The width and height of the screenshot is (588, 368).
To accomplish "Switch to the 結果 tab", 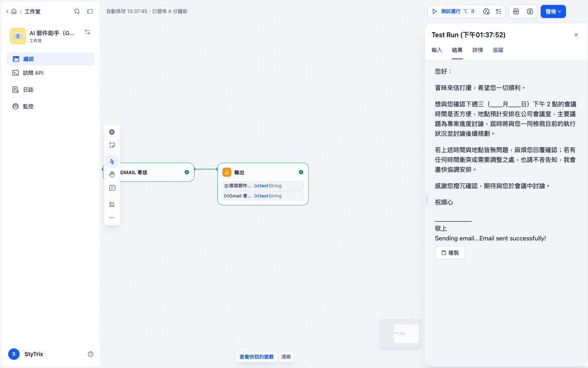I will point(457,50).
